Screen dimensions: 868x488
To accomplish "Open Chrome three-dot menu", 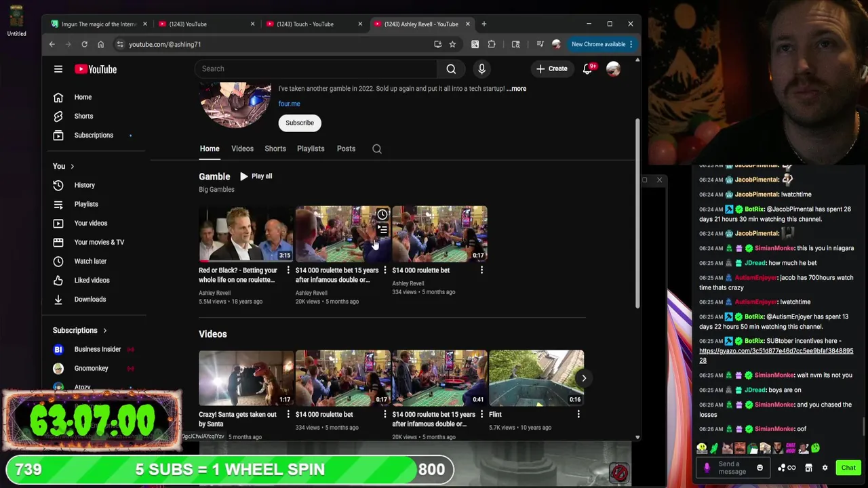I will [631, 44].
